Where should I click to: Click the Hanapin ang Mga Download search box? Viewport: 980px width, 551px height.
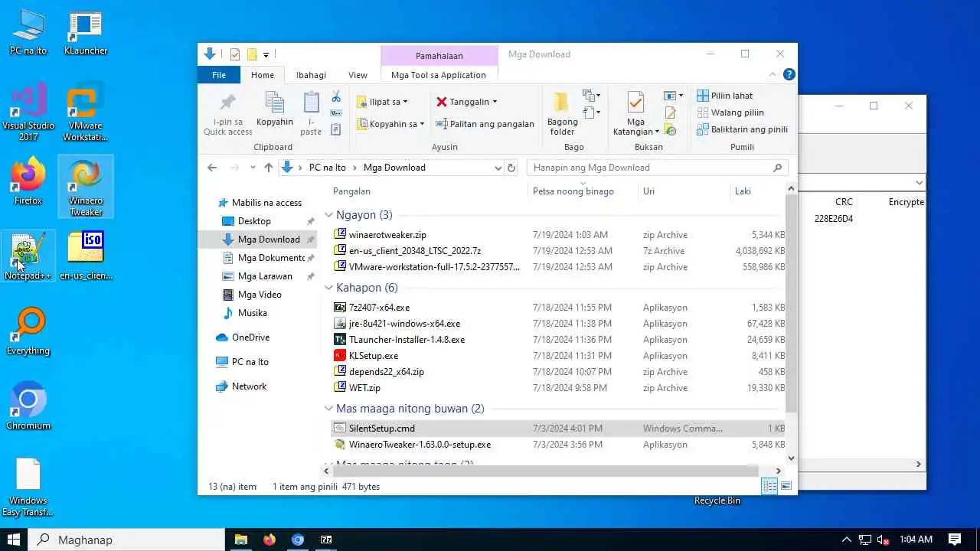click(658, 168)
